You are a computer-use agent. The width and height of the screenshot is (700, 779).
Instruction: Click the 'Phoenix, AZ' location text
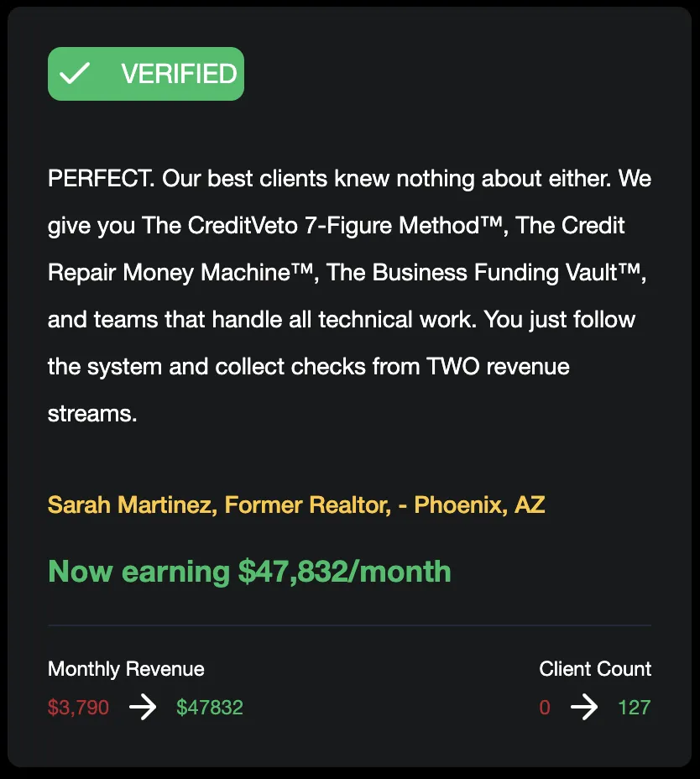[x=479, y=505]
